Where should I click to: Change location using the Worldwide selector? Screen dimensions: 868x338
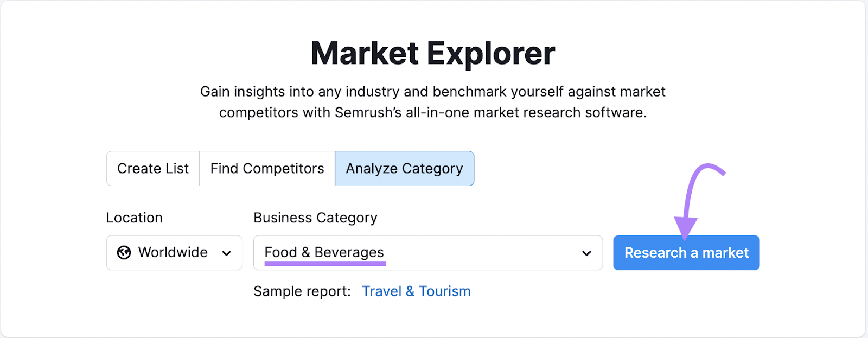(174, 252)
